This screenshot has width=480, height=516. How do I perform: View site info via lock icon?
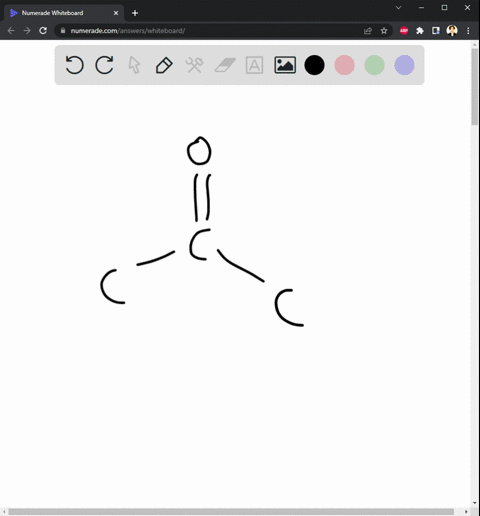[63, 31]
